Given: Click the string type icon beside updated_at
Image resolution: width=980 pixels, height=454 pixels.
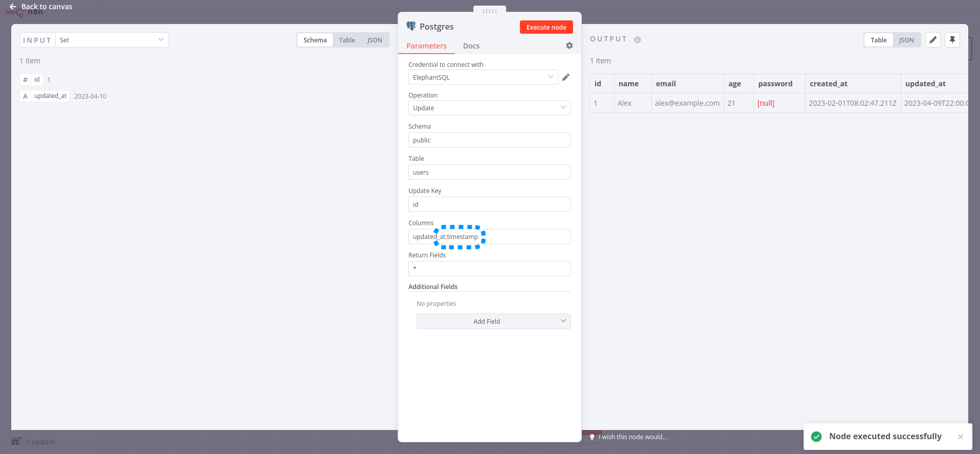Looking at the screenshot, I should [25, 96].
